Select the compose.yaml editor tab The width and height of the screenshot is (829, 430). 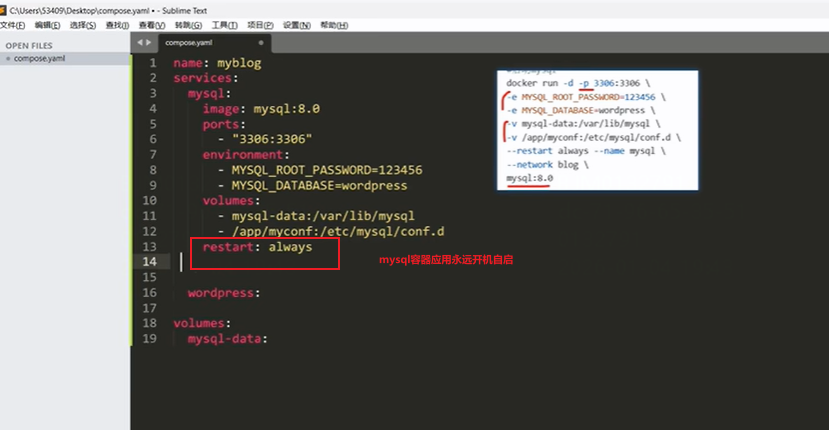(x=215, y=42)
